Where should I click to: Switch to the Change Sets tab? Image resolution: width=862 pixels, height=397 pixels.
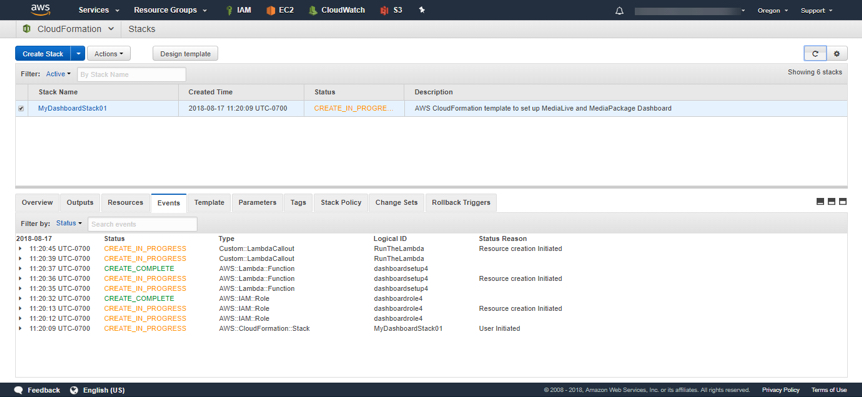(x=396, y=202)
